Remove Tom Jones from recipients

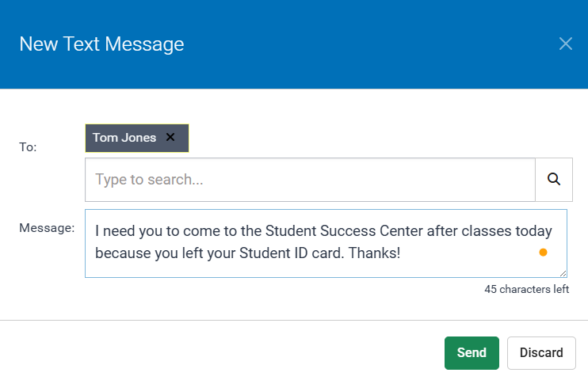point(170,137)
